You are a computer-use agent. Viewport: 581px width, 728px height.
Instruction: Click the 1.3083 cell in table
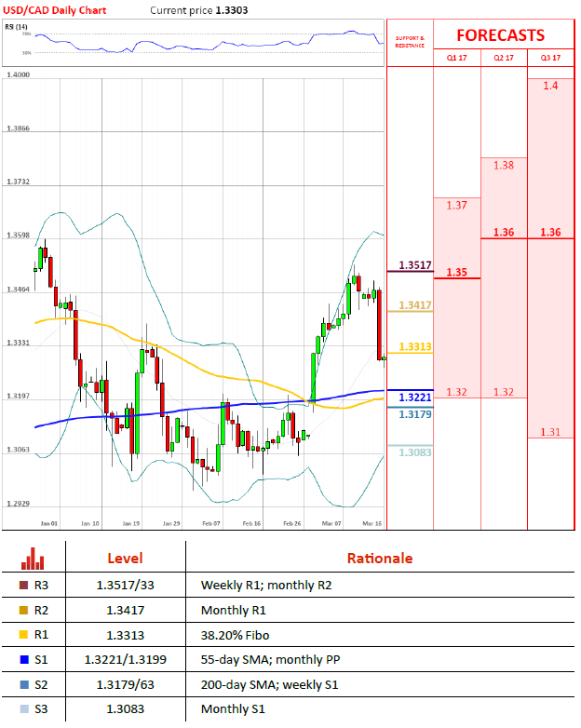125,709
